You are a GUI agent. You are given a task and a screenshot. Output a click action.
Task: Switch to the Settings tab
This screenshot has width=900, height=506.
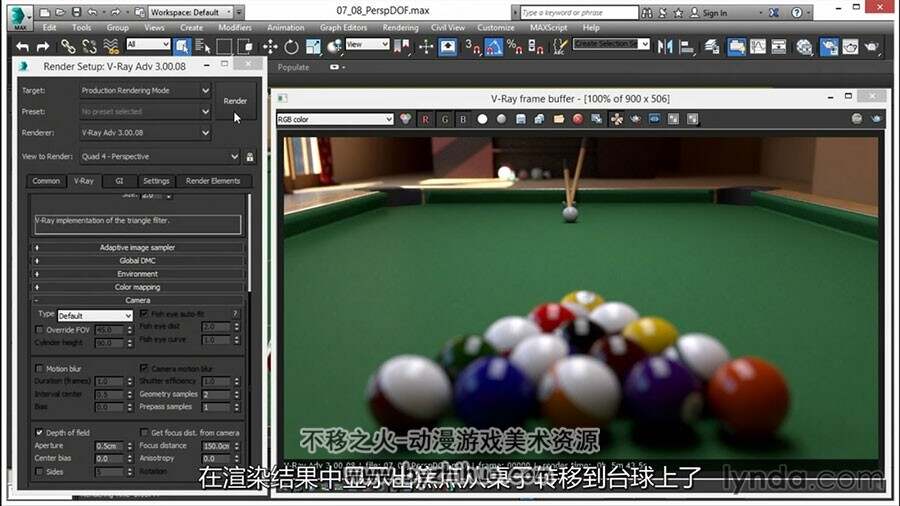coord(156,181)
